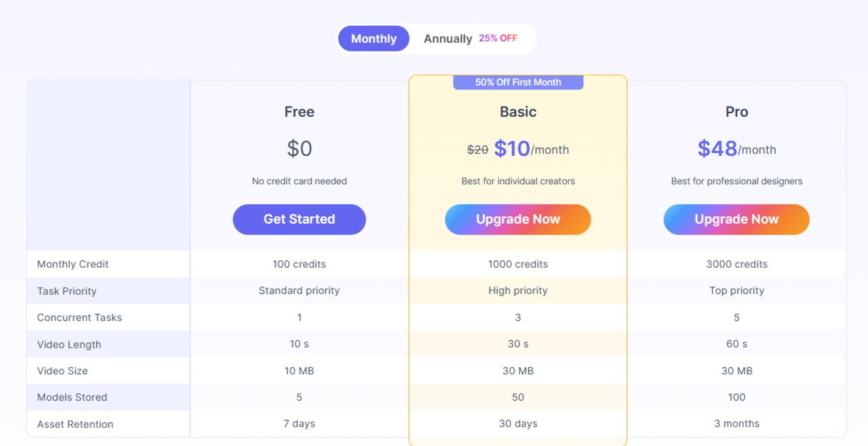
Task: Click Upgrade Now under the Pro plan
Action: tap(736, 220)
